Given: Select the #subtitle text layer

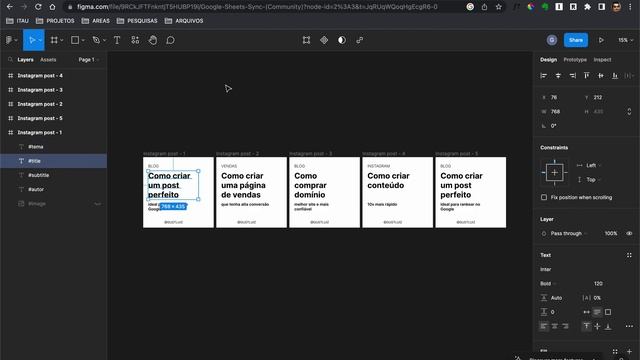Looking at the screenshot, I should 38,175.
